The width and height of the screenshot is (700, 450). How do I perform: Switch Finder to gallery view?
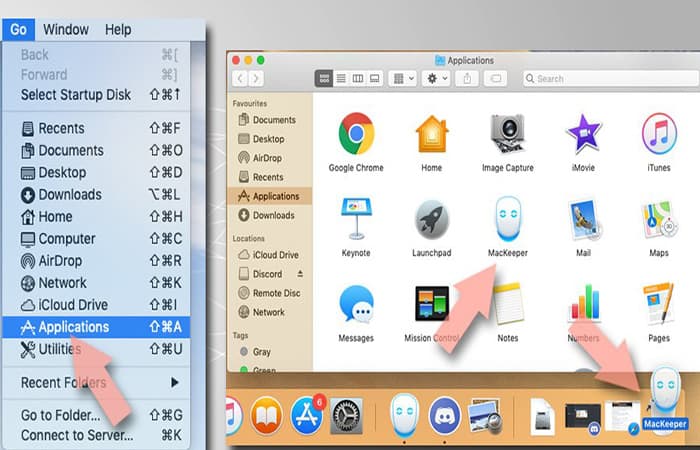point(375,79)
